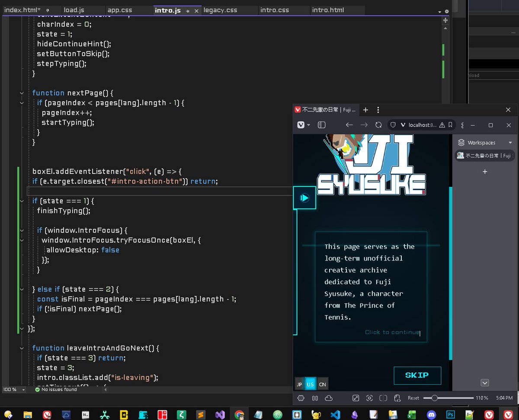Open Vivaldi settings gear in status bar
This screenshot has height=420, width=519.
(x=301, y=398)
